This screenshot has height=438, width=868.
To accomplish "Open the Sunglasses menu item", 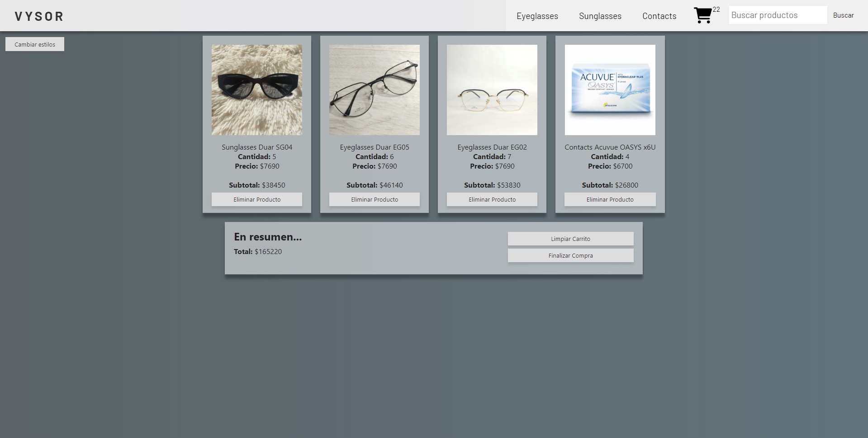I will [600, 16].
